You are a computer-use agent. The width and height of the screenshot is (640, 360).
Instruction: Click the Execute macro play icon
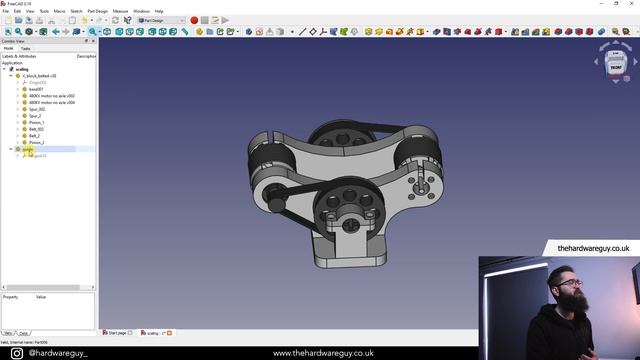(x=225, y=20)
